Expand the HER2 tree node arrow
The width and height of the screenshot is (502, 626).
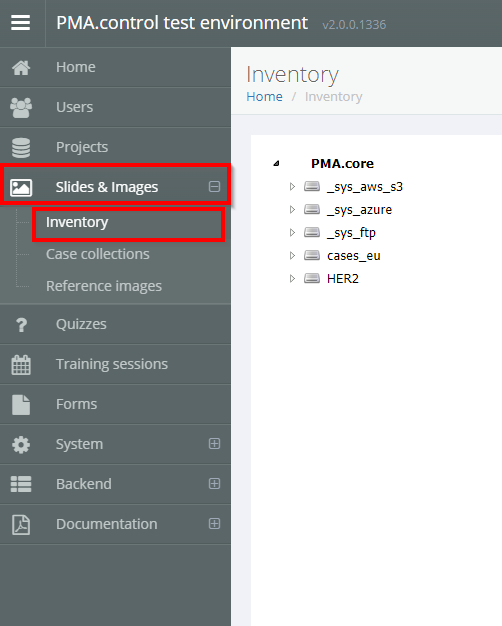point(292,278)
